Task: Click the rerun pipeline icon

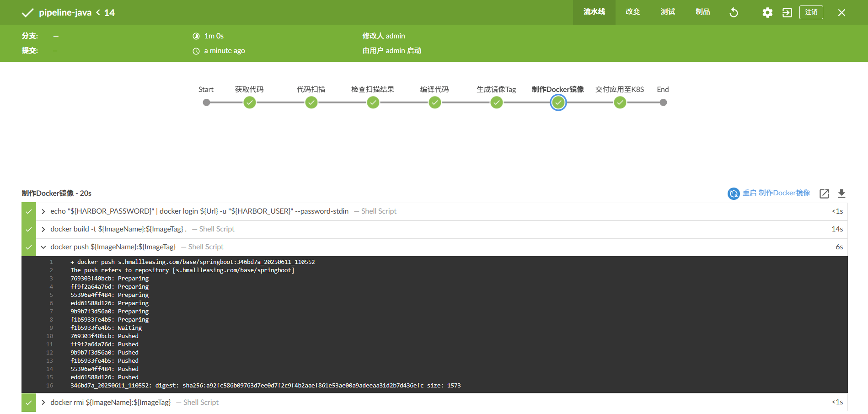Action: click(x=734, y=12)
